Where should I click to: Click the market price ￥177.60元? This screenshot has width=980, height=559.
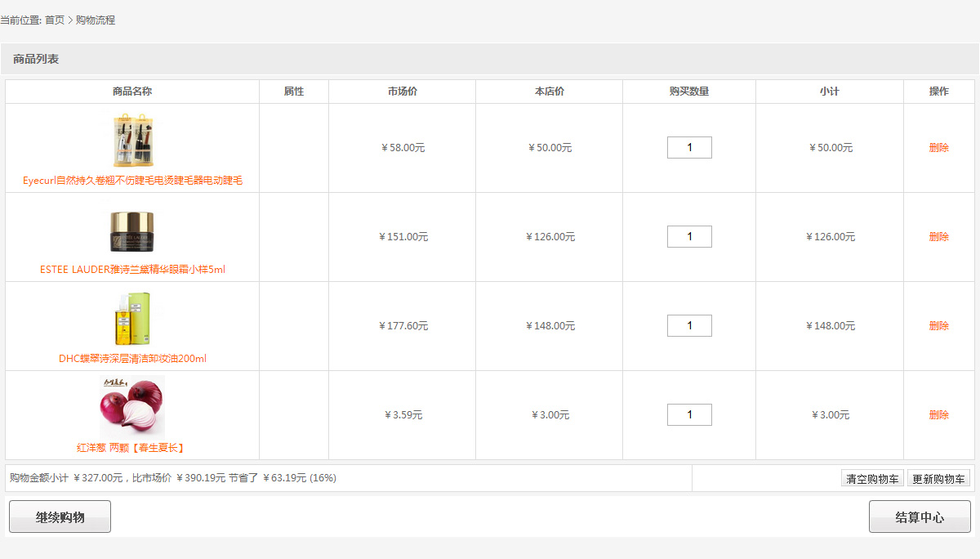(403, 326)
